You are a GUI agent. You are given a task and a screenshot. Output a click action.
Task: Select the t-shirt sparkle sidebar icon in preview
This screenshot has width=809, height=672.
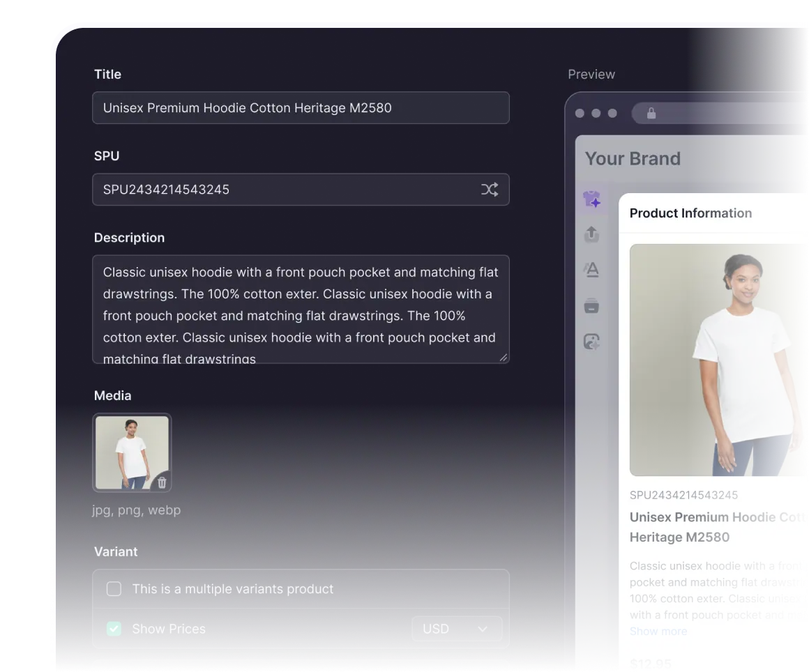[x=592, y=199]
